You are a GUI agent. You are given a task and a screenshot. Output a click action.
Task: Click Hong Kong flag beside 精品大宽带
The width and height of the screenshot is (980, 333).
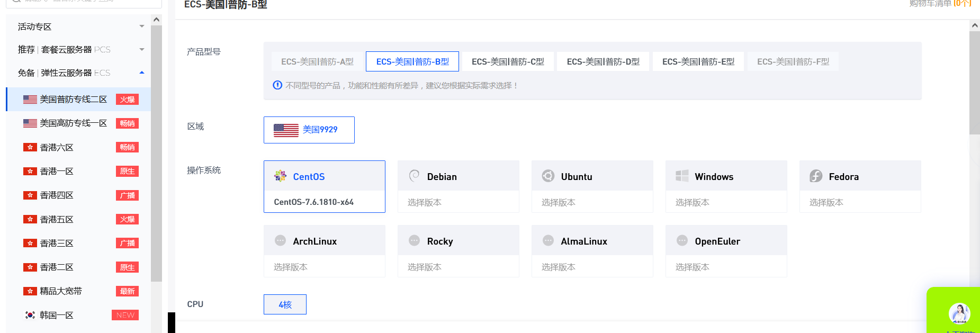tap(30, 291)
